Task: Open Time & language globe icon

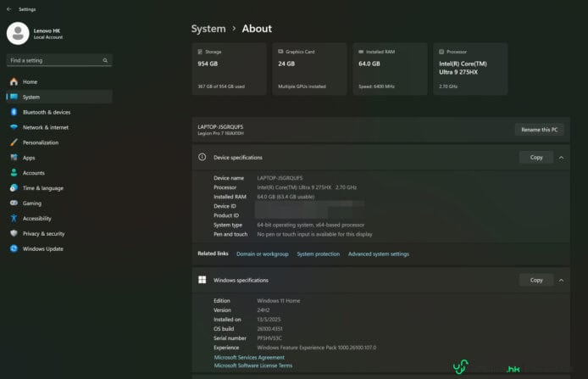Action: 14,188
